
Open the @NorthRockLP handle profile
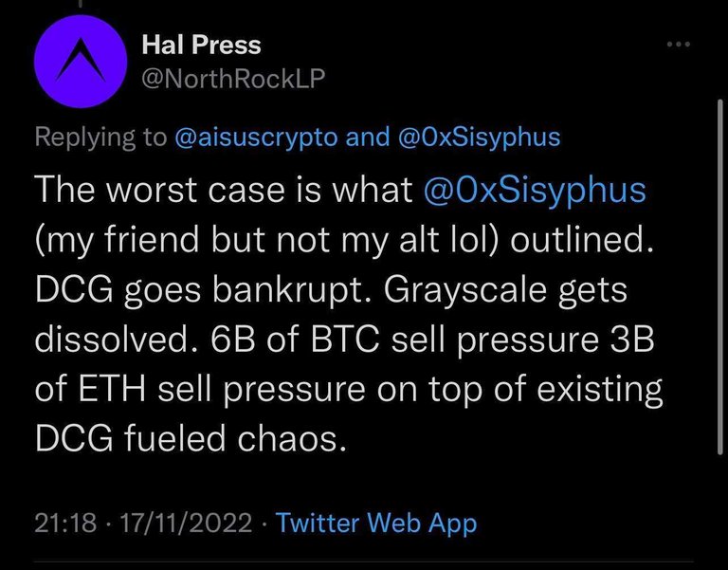pyautogui.click(x=233, y=78)
